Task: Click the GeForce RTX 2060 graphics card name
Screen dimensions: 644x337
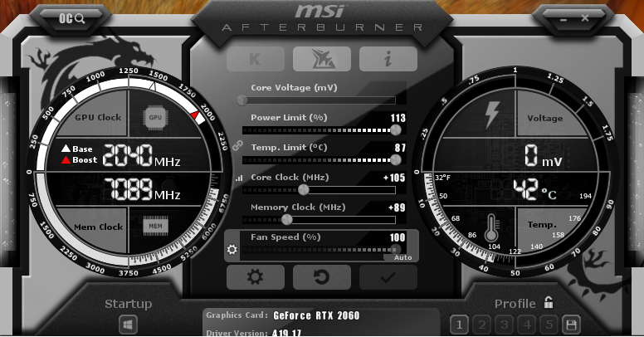Action: 316,315
